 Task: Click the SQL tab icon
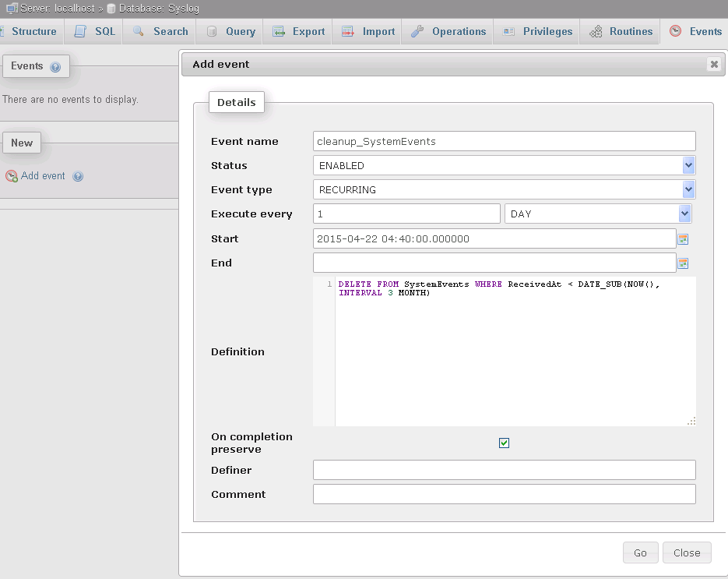80,31
